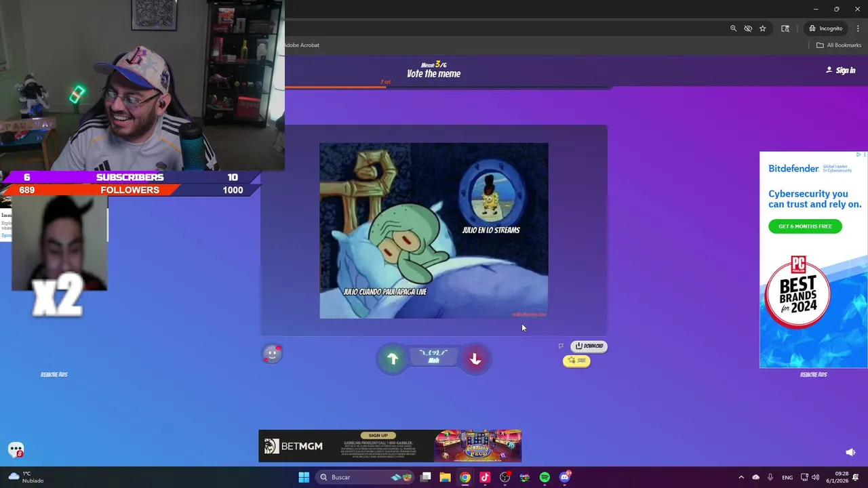Open Bitdefender ad's AdChoices info icon
868x488 pixels.
tap(859, 155)
